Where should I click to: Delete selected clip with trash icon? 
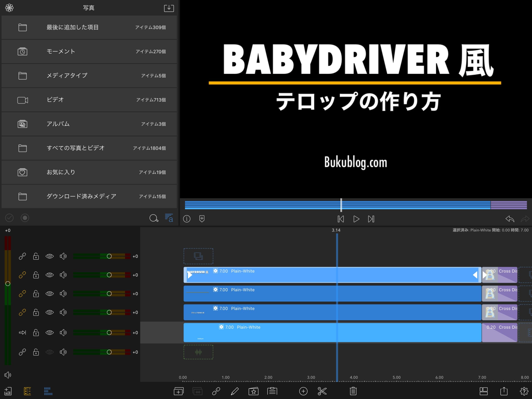click(x=353, y=391)
